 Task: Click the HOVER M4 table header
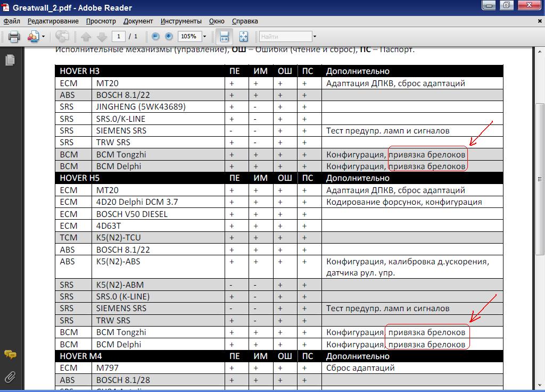pyautogui.click(x=81, y=356)
